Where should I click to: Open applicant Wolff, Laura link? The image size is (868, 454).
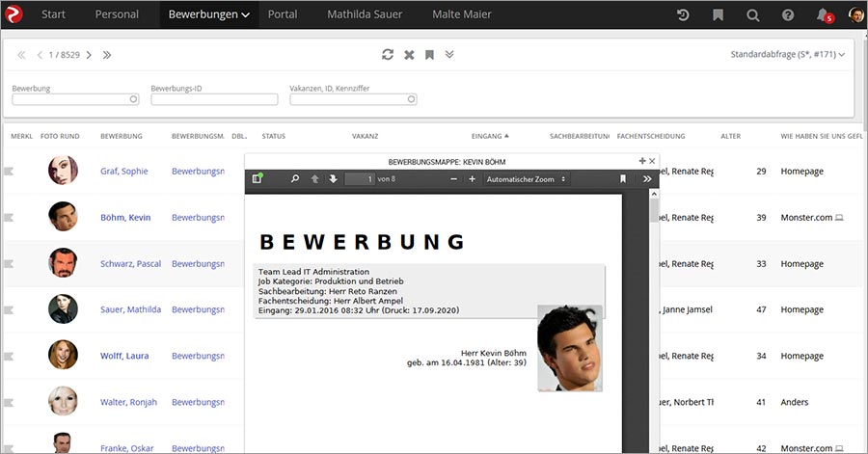124,356
